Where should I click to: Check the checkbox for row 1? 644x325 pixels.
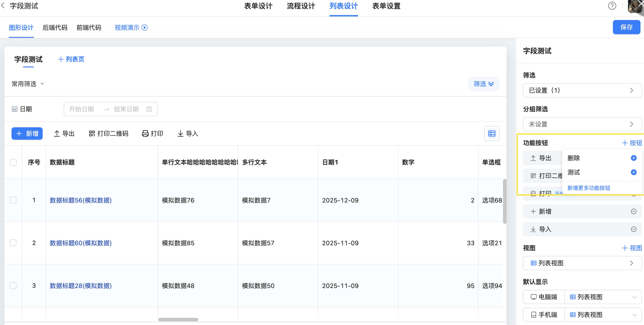13,200
